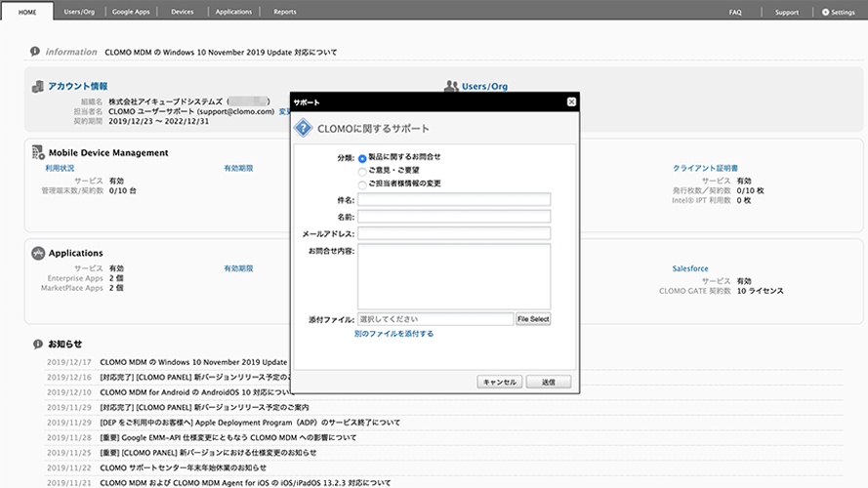Open the Google Apps tab
Screen dimensions: 868x488
click(x=131, y=12)
